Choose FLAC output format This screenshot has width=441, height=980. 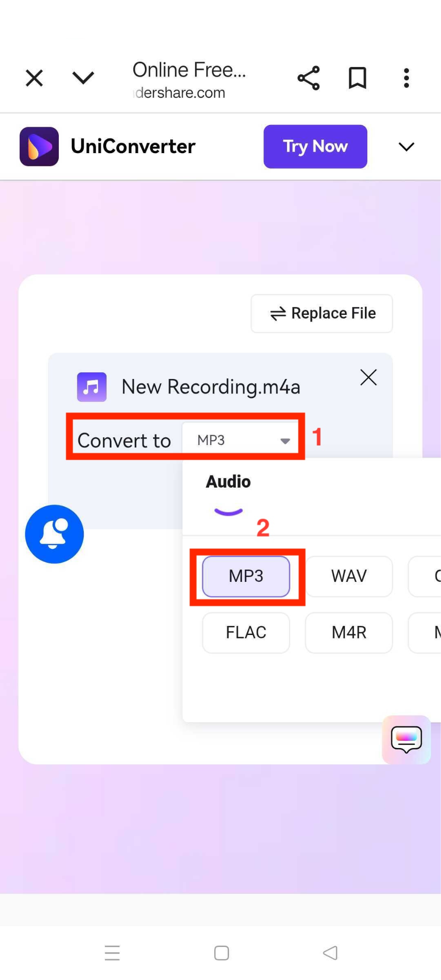(x=246, y=633)
